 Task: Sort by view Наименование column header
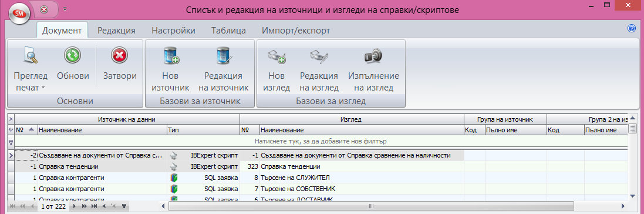pos(362,129)
